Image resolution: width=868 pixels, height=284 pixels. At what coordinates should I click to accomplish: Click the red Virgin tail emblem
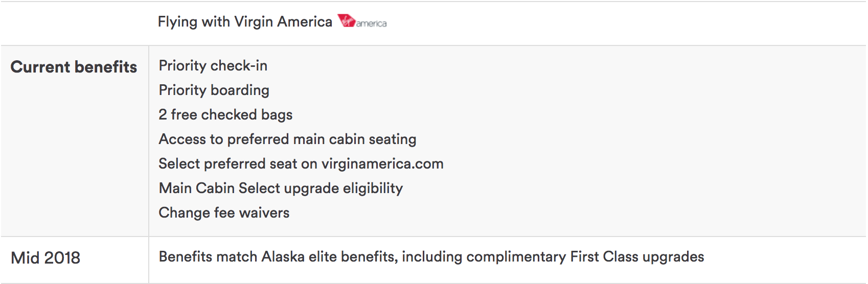(347, 21)
